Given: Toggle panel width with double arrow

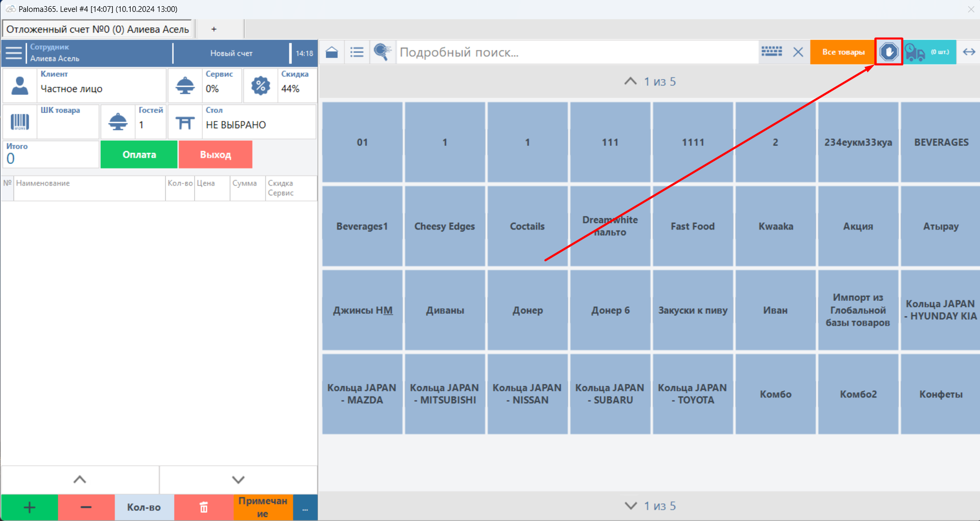Looking at the screenshot, I should pos(969,52).
